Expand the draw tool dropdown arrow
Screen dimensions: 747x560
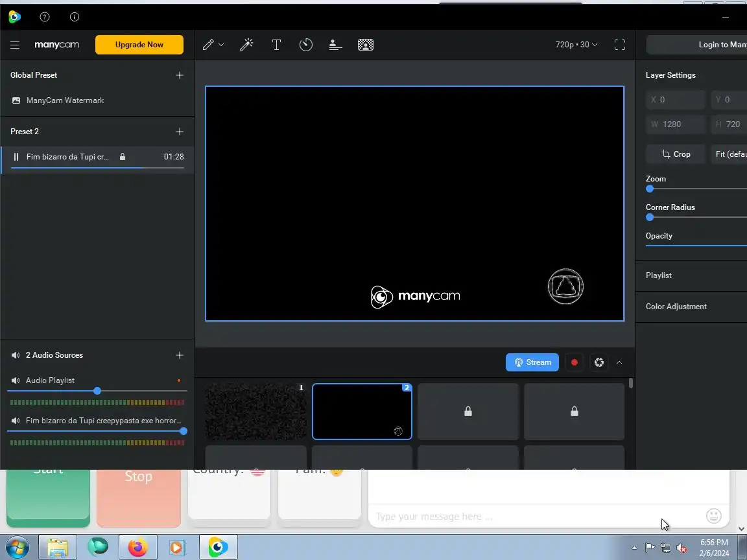[222, 45]
